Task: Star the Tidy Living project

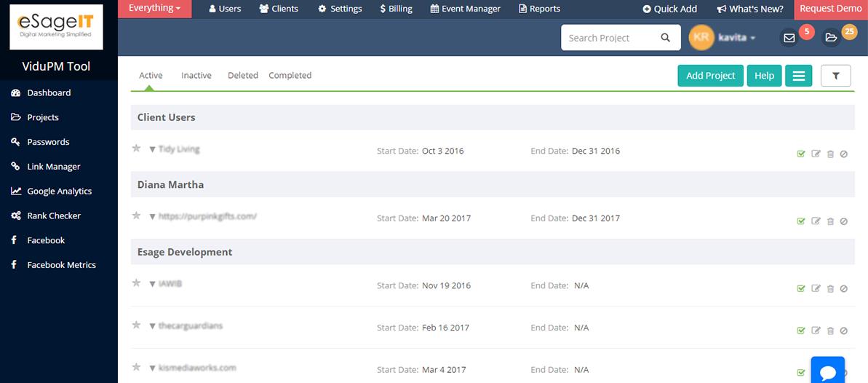Action: tap(136, 148)
